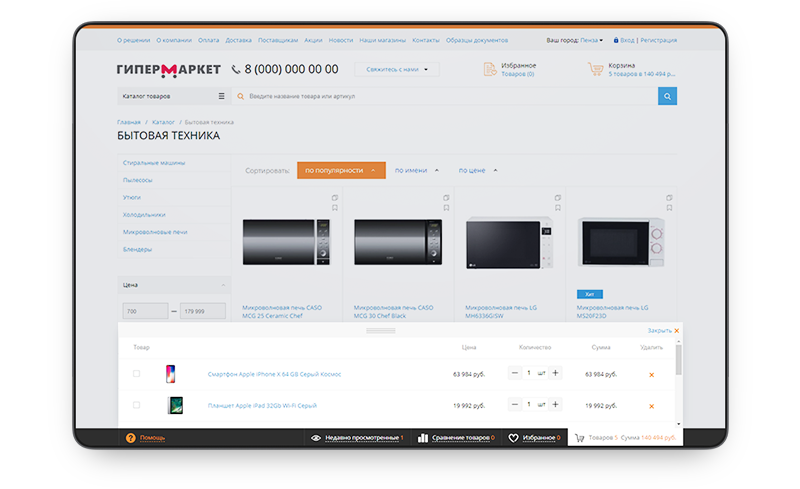Image resolution: width=800 pixels, height=489 pixels.
Task: Compare icon on LG MS20F23D card
Action: click(x=669, y=198)
